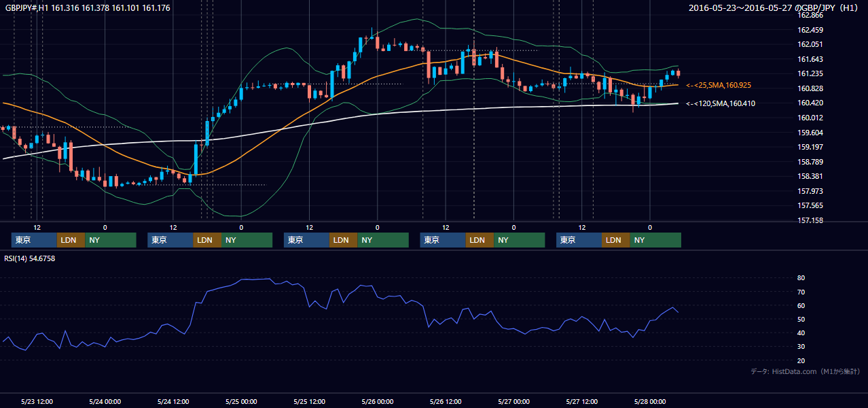Click the RSI scale value 60
The width and height of the screenshot is (868, 408).
(x=801, y=305)
